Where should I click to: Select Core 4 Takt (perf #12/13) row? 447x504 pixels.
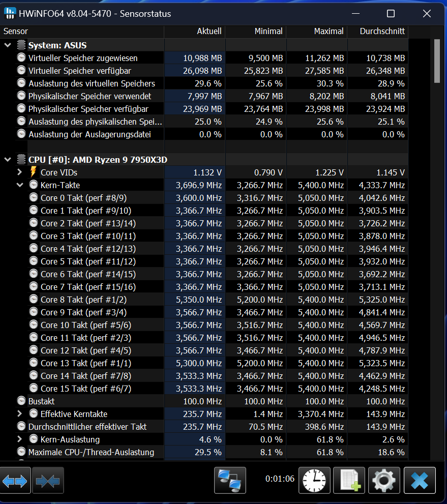click(218, 249)
